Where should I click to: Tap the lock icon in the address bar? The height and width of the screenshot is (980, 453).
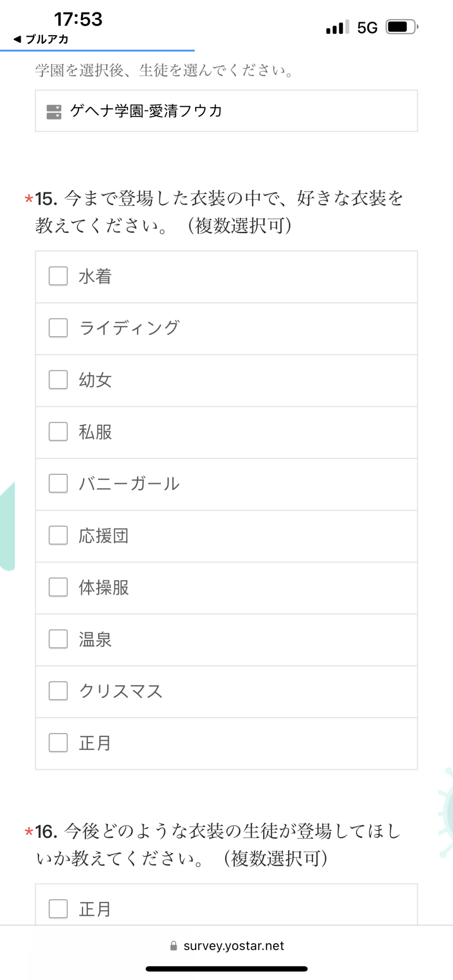coord(174,946)
